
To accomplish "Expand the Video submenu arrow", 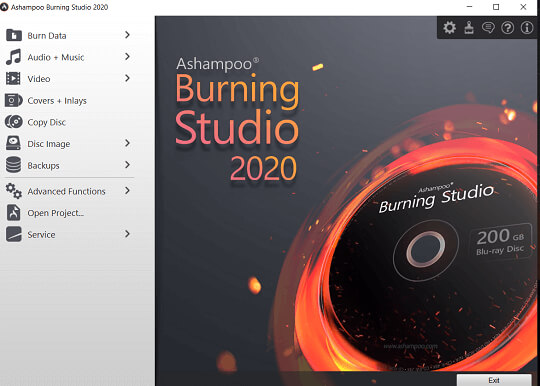I will (x=127, y=78).
